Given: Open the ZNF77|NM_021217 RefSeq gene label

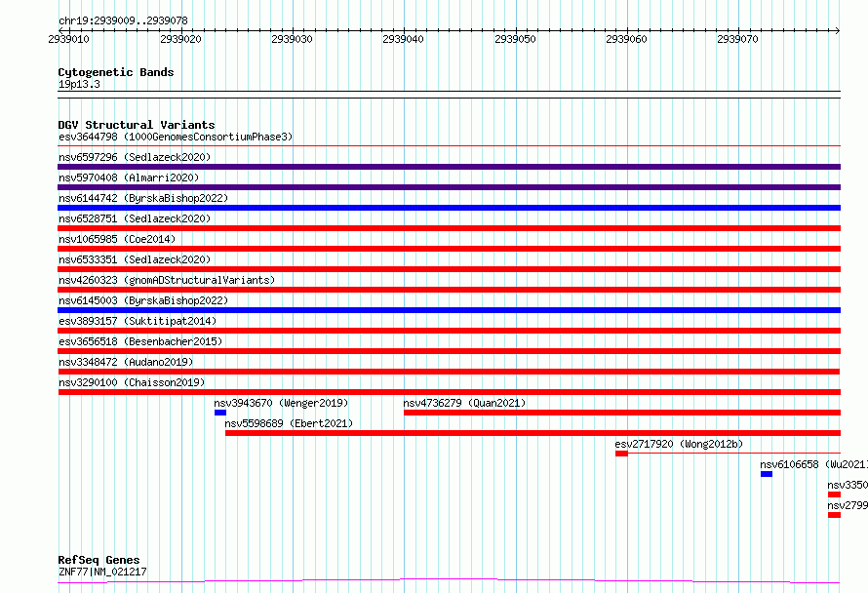Looking at the screenshot, I should pyautogui.click(x=102, y=572).
